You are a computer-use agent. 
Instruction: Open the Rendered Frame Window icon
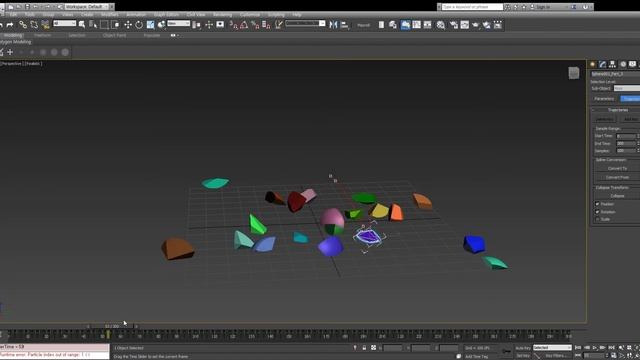[464, 25]
